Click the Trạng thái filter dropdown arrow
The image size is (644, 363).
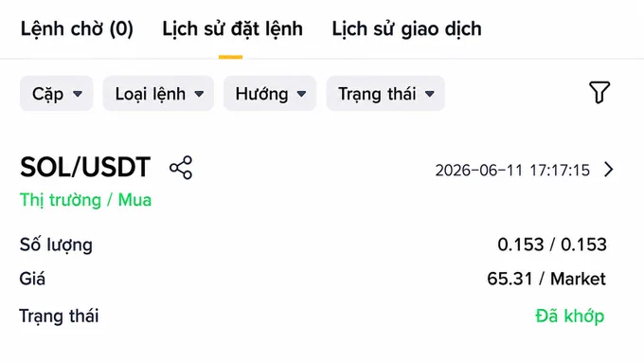point(430,94)
